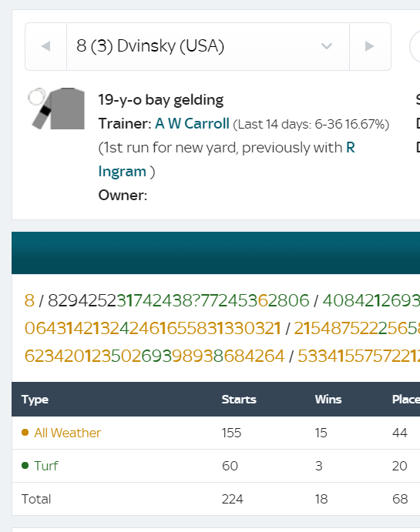Image resolution: width=420 pixels, height=532 pixels.
Task: Select the All Weather row label
Action: [68, 433]
